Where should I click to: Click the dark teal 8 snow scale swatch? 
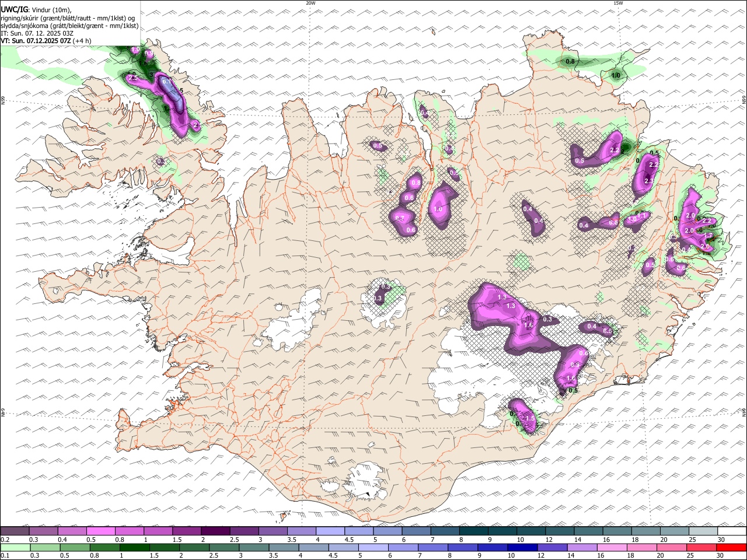(x=473, y=531)
